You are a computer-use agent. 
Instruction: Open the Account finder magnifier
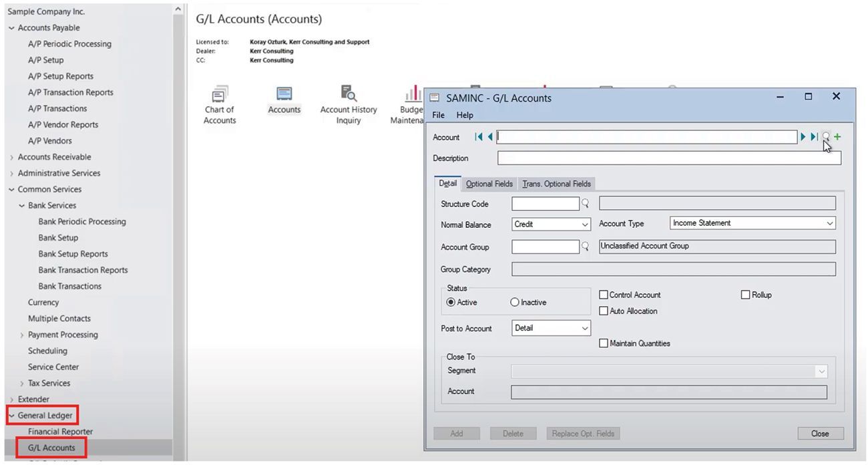click(x=826, y=137)
